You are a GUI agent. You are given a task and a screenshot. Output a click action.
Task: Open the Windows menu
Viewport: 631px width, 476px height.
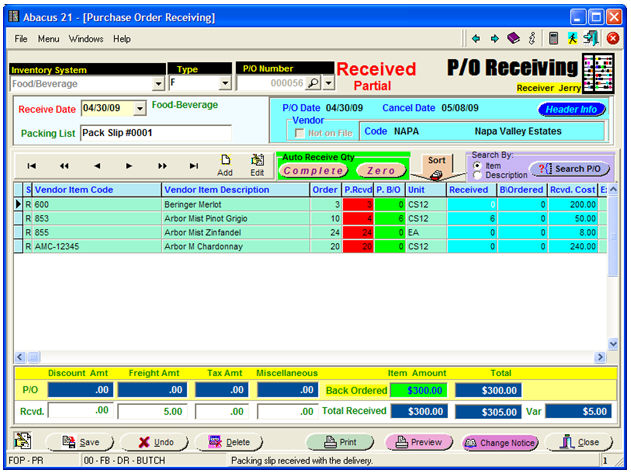[x=86, y=39]
